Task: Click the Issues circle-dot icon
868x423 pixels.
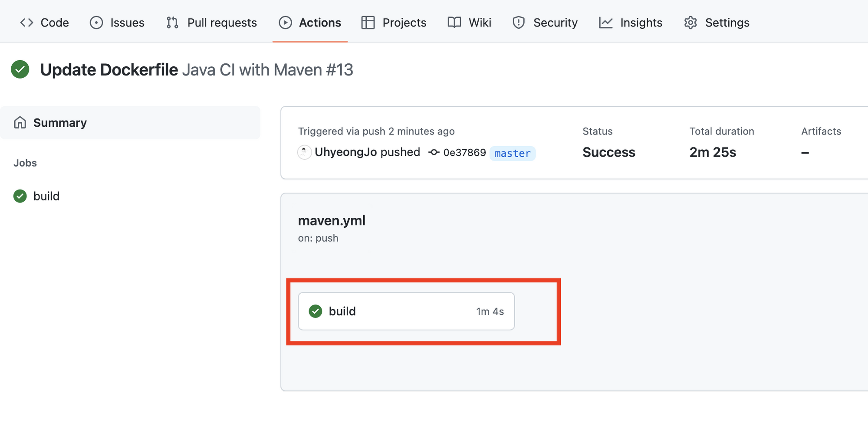Action: [96, 23]
